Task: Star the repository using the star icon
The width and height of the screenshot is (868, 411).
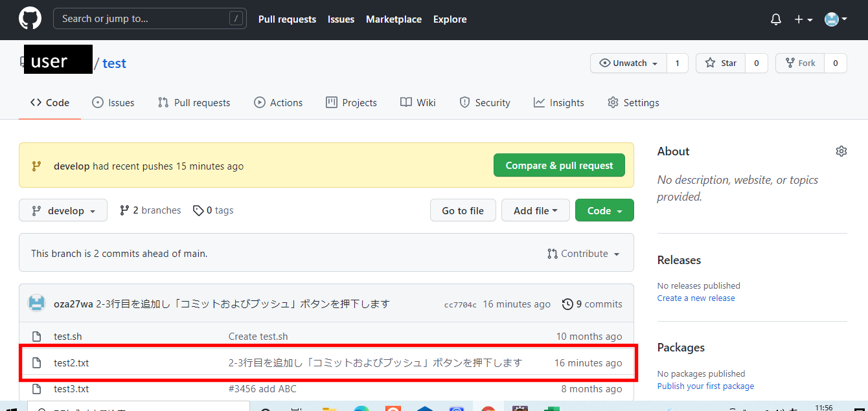Action: (x=711, y=63)
